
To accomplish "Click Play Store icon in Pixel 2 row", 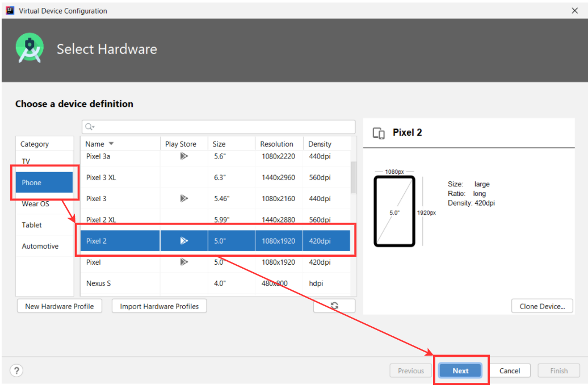I will [184, 241].
